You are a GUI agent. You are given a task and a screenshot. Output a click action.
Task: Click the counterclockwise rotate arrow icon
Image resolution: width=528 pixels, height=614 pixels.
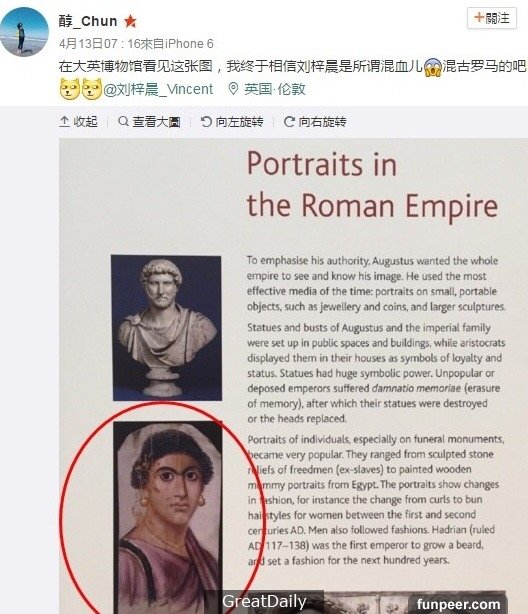206,122
